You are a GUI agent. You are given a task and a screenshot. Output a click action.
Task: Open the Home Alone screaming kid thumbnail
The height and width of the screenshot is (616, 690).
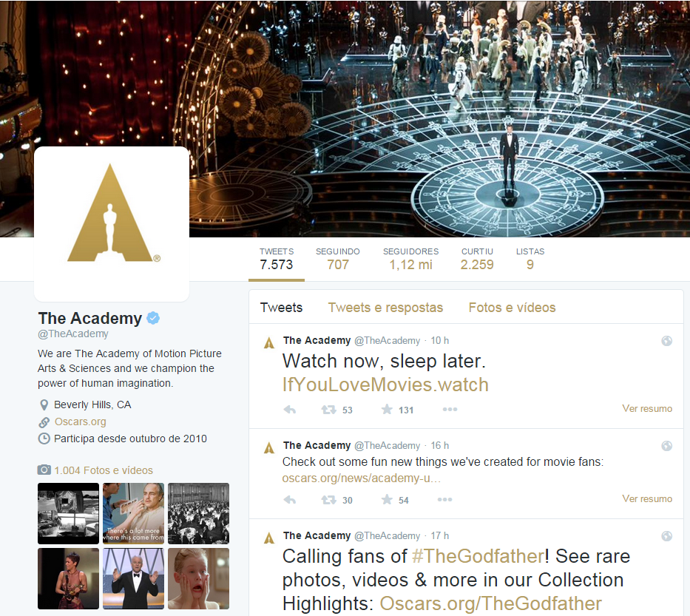pyautogui.click(x=198, y=578)
